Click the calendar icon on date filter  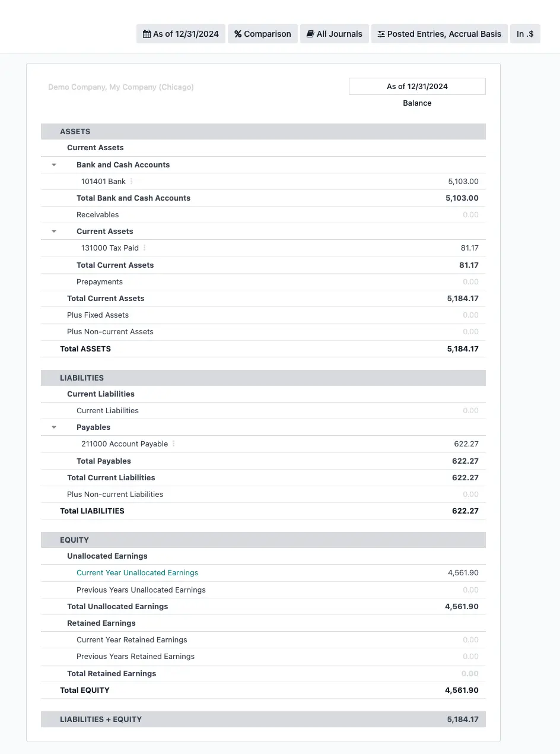[147, 34]
